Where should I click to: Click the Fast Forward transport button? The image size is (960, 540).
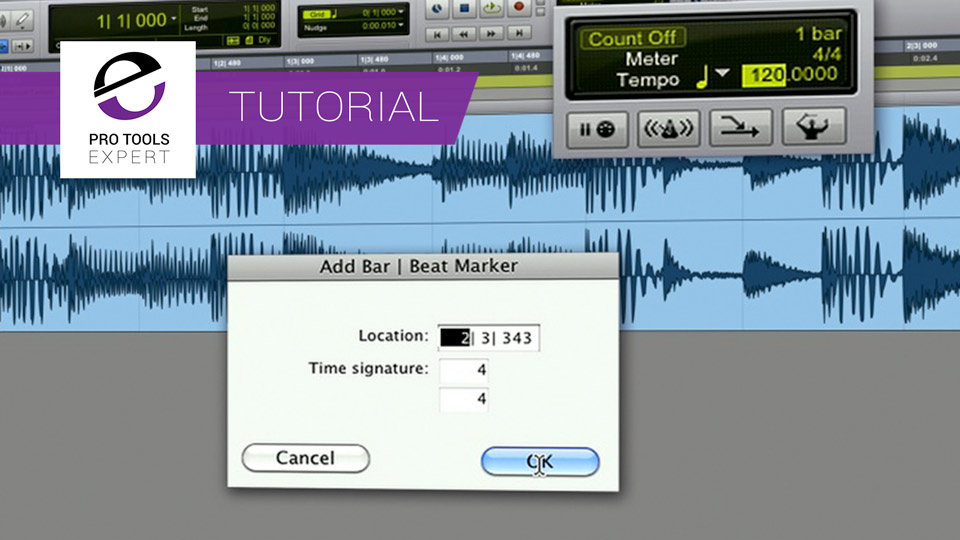491,33
